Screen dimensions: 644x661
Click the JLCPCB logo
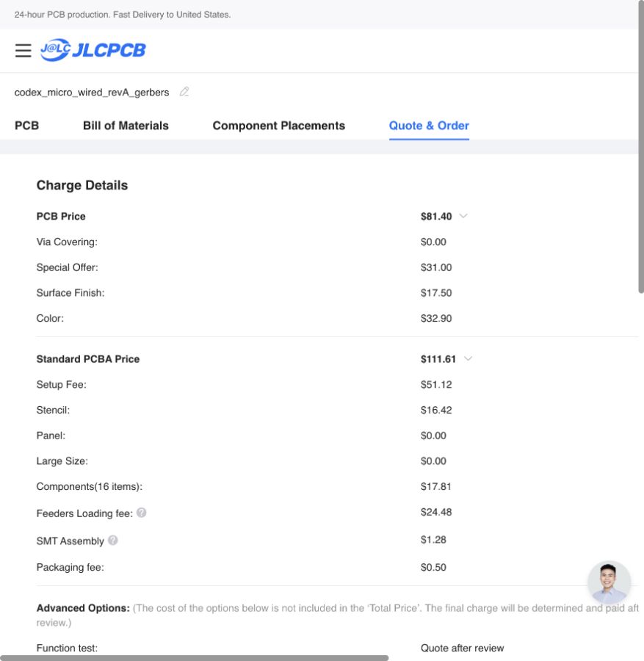tap(93, 50)
